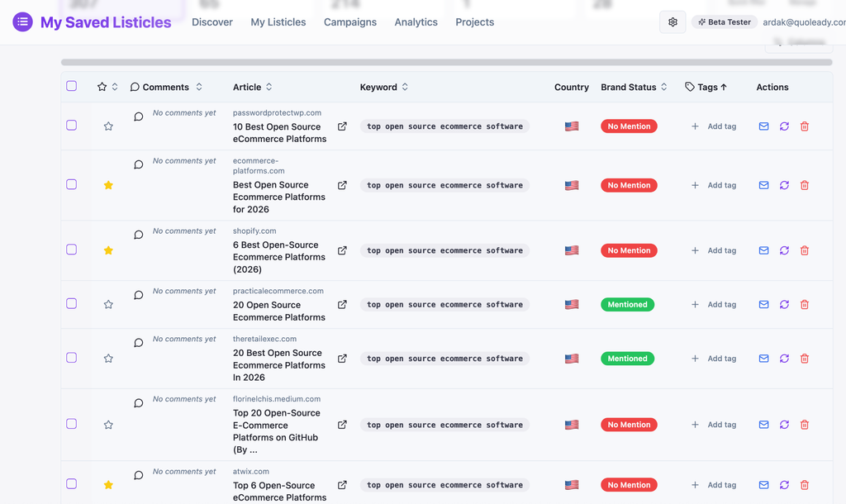Image resolution: width=846 pixels, height=504 pixels.
Task: Open comments for theretailexec.com row
Action: 139,343
